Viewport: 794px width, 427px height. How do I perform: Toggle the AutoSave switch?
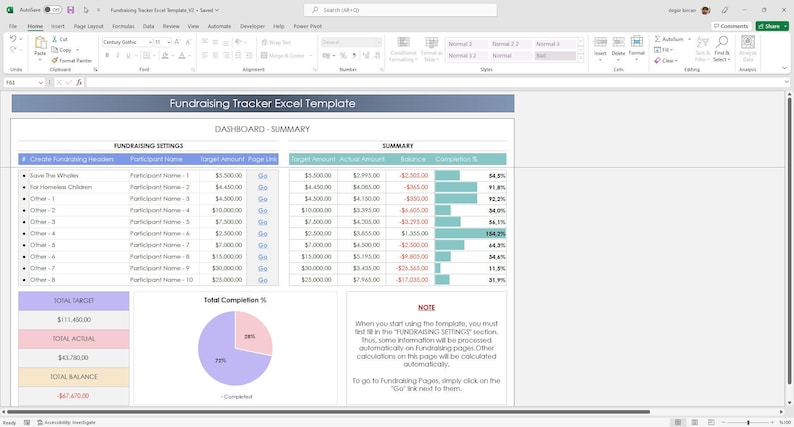coord(52,10)
